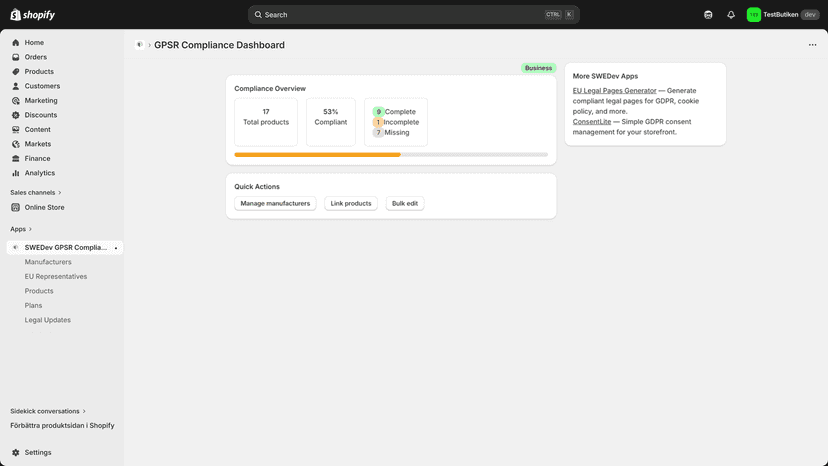Click the CTRL shortcut key hint
Image resolution: width=828 pixels, height=466 pixels.
tap(553, 15)
